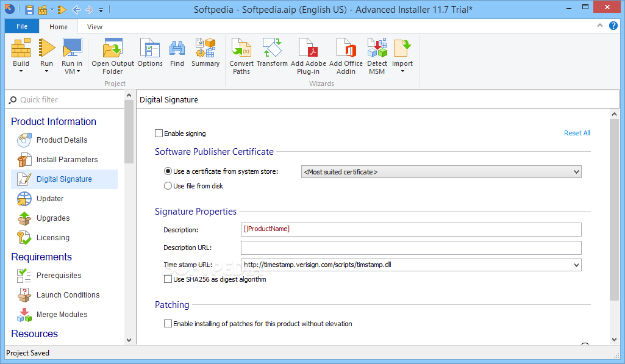
Task: Launch the Transform wizard
Action: 272,48
